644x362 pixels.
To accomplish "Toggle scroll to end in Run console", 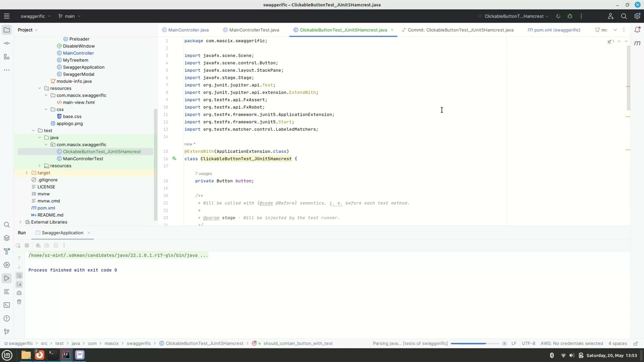I will click(x=19, y=284).
